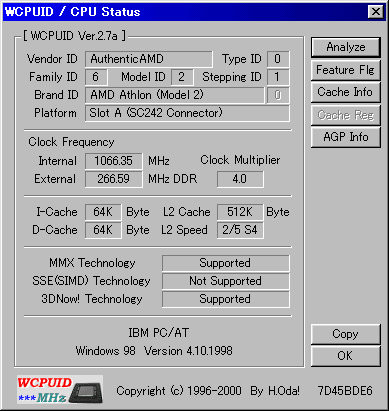The height and width of the screenshot is (411, 389).
Task: Select the Vendor ID AuthenticAMD field
Action: [149, 59]
